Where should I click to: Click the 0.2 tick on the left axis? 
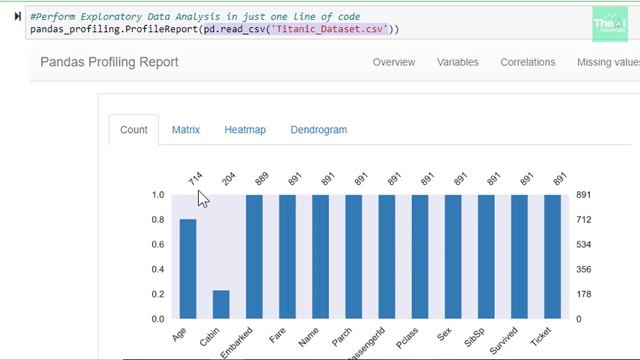(158, 294)
